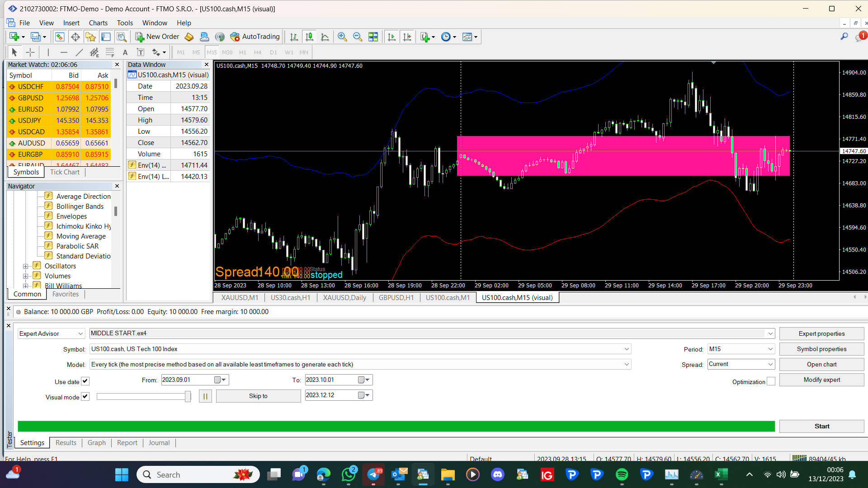The height and width of the screenshot is (488, 868).
Task: Click the Modify expert button
Action: [821, 380]
